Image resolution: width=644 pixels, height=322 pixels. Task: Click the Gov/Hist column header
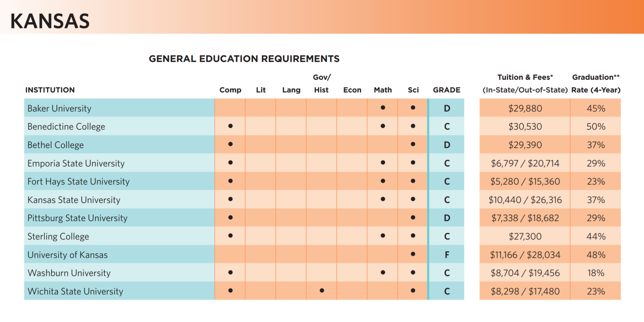pos(322,84)
